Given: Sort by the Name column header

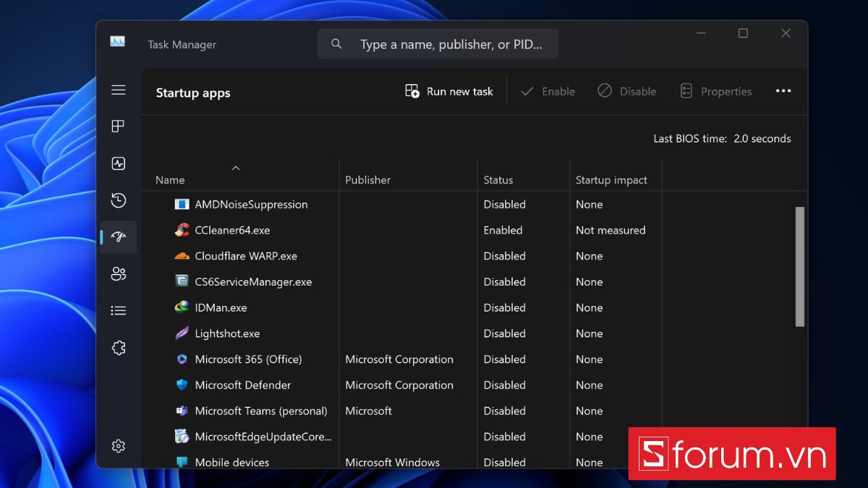Looking at the screenshot, I should click(x=170, y=180).
